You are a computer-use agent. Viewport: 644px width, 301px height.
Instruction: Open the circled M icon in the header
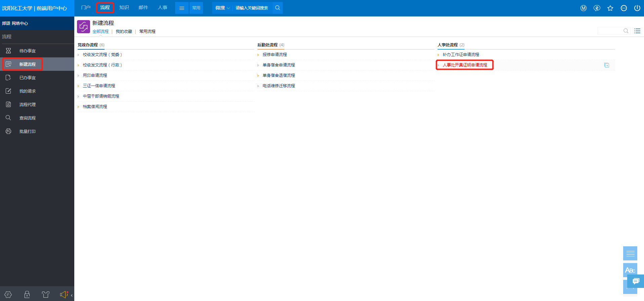(583, 8)
